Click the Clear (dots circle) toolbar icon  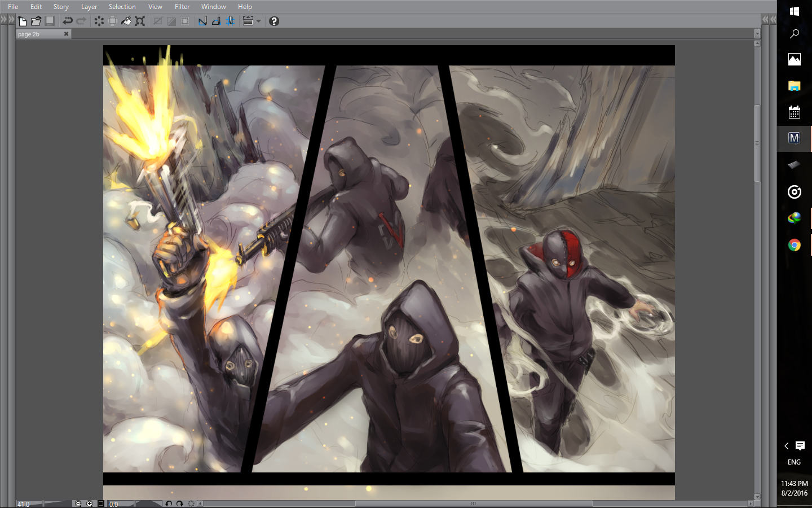tap(99, 21)
